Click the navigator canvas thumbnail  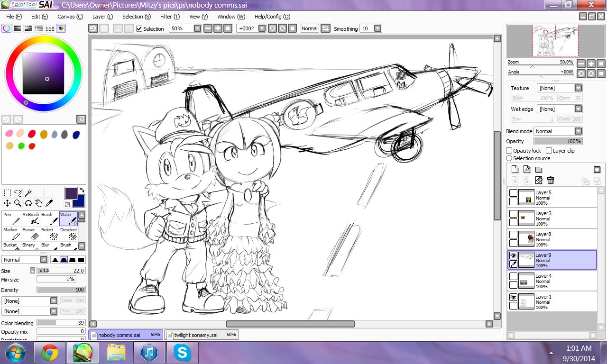555,40
